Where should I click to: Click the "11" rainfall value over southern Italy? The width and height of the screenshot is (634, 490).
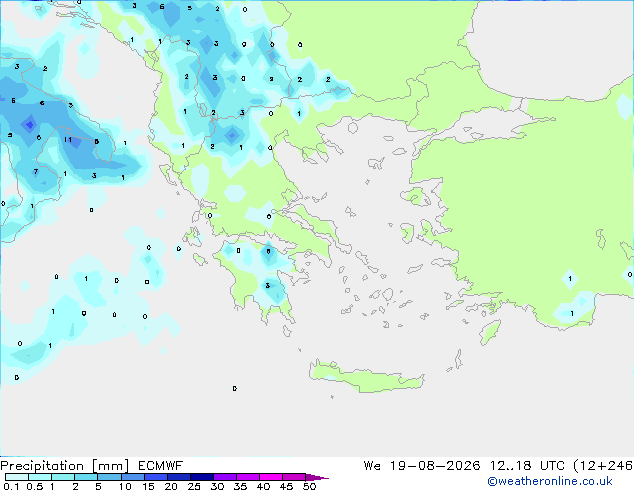pyautogui.click(x=68, y=139)
